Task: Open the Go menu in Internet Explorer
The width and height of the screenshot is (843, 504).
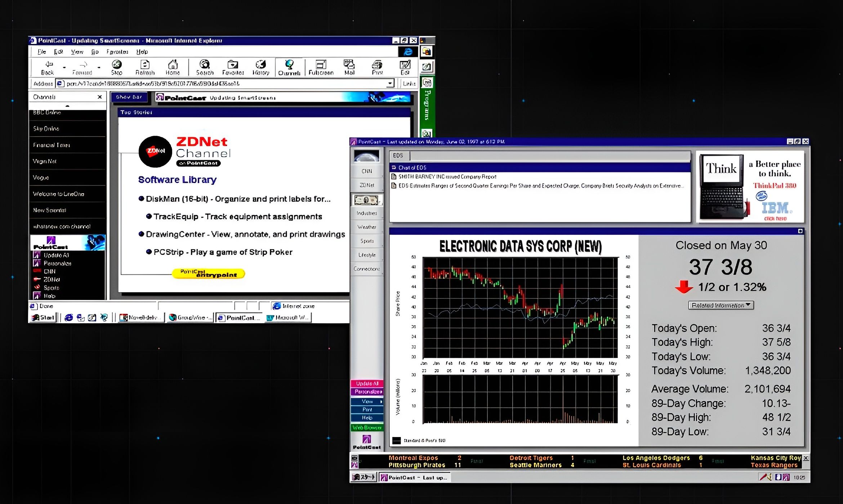Action: (95, 52)
